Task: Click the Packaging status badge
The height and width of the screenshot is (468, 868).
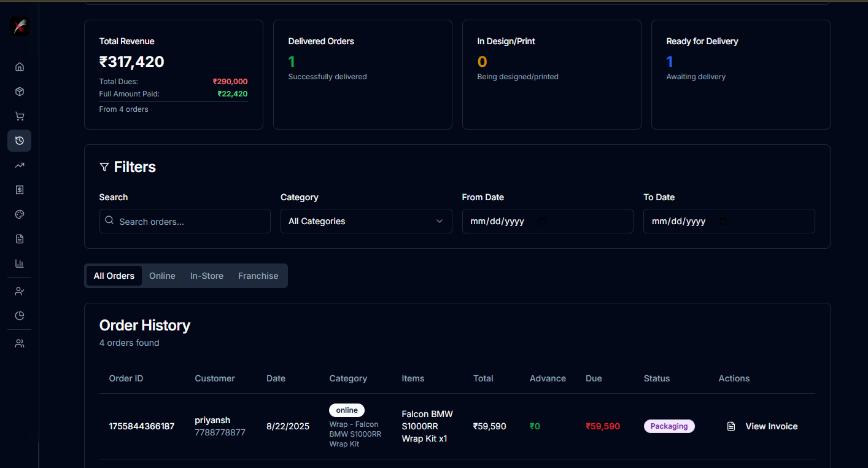Action: [x=669, y=426]
